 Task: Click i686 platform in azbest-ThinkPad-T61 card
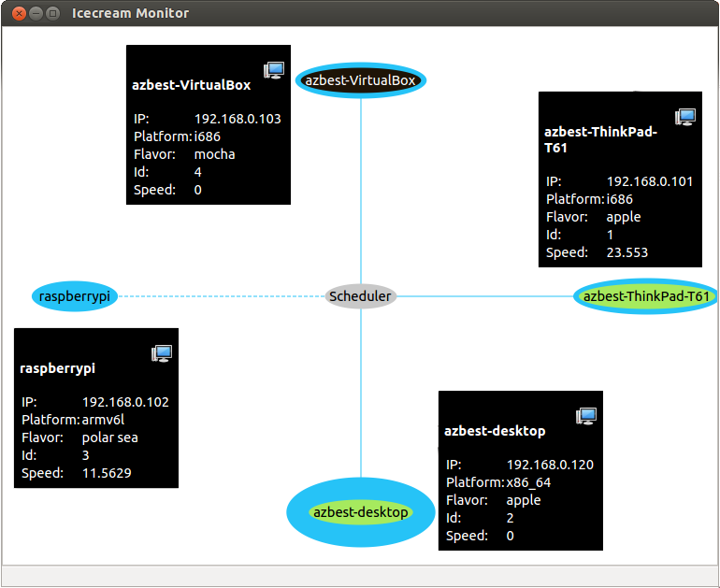[619, 199]
